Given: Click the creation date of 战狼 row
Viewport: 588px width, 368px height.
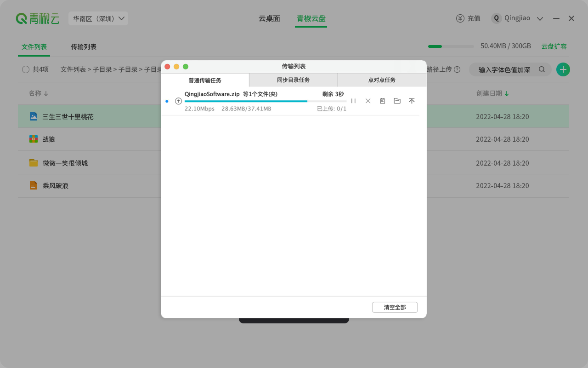Looking at the screenshot, I should tap(503, 139).
